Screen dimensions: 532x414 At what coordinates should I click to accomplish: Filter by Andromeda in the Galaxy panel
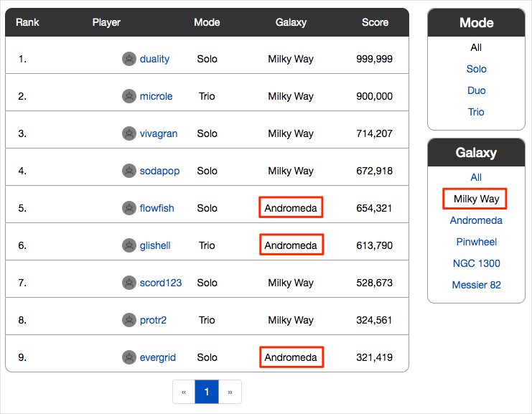pos(476,220)
